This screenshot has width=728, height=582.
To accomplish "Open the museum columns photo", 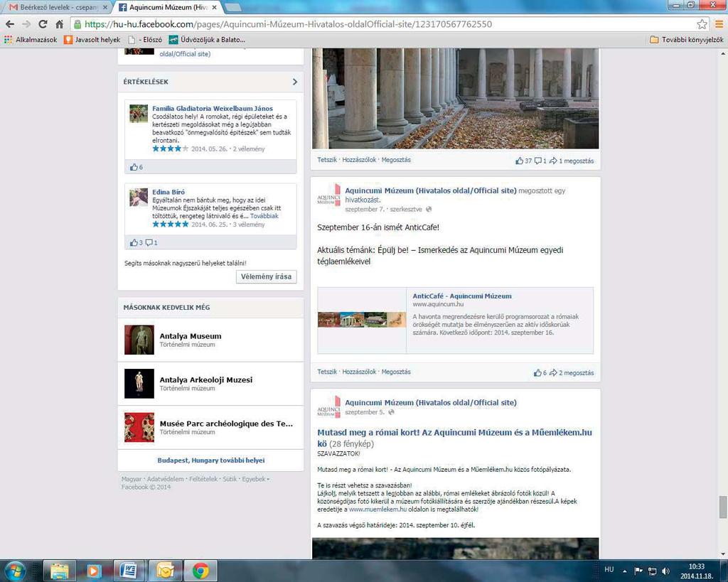I will point(455,98).
